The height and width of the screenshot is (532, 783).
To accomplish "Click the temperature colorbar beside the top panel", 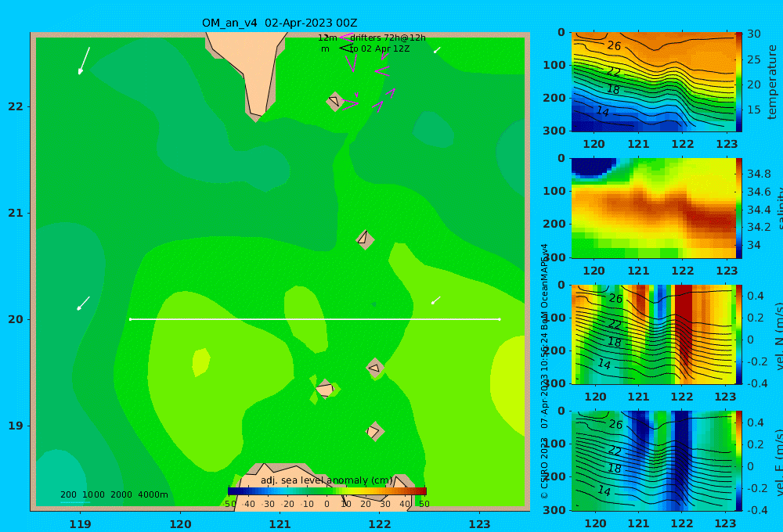I will [x=738, y=82].
